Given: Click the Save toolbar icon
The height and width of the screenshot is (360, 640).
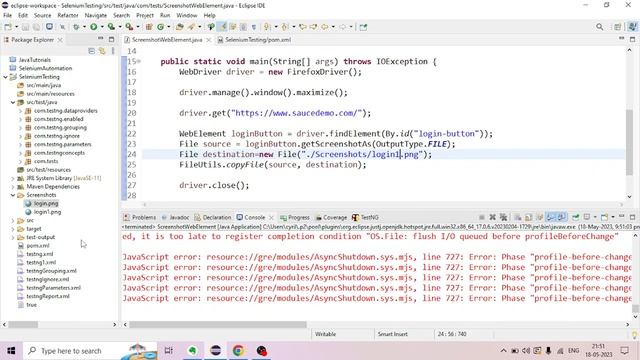Looking at the screenshot, I should coord(25,27).
